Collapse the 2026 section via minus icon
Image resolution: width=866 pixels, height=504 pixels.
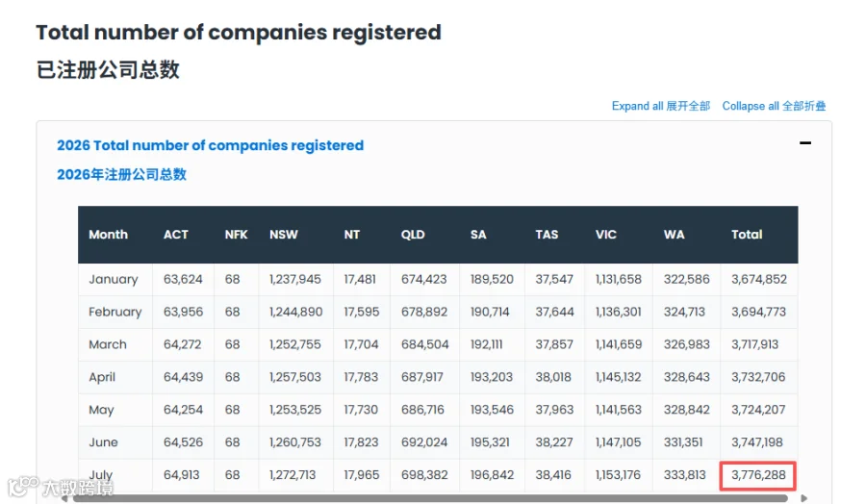pyautogui.click(x=805, y=143)
